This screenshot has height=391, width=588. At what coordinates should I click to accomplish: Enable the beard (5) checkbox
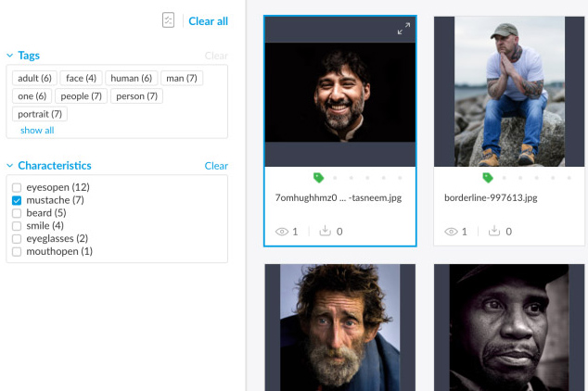coord(17,213)
